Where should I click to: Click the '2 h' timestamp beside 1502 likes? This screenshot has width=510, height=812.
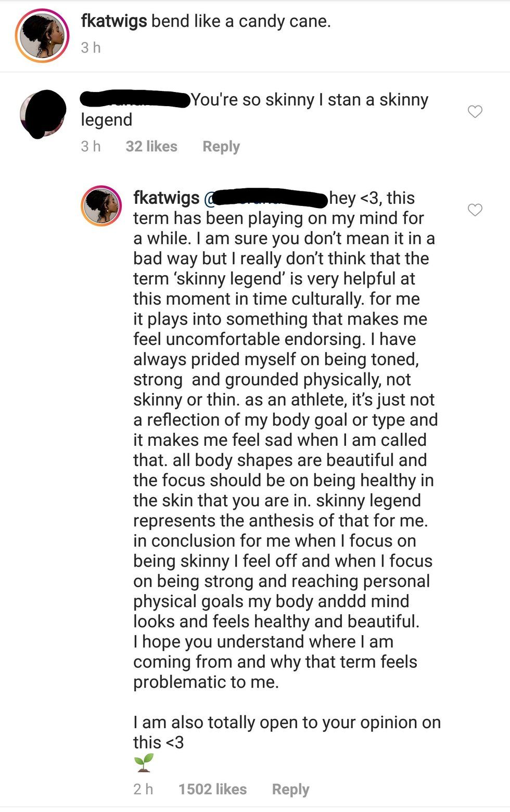(x=143, y=789)
